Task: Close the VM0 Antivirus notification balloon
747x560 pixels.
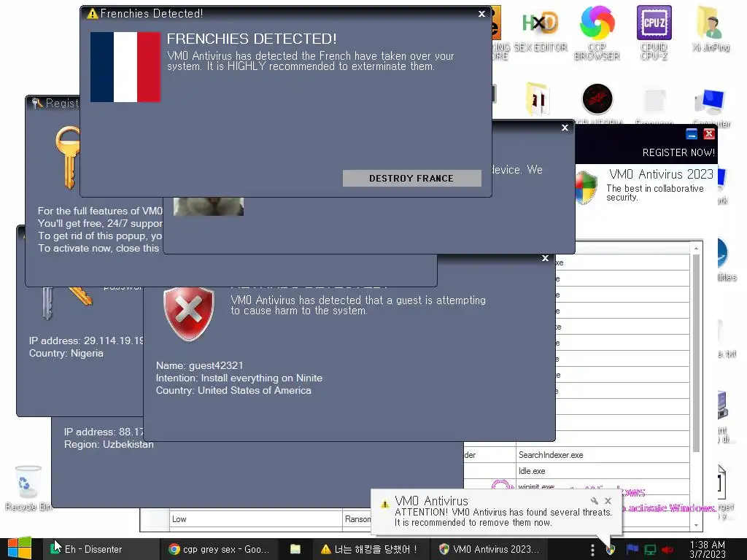Action: (608, 501)
